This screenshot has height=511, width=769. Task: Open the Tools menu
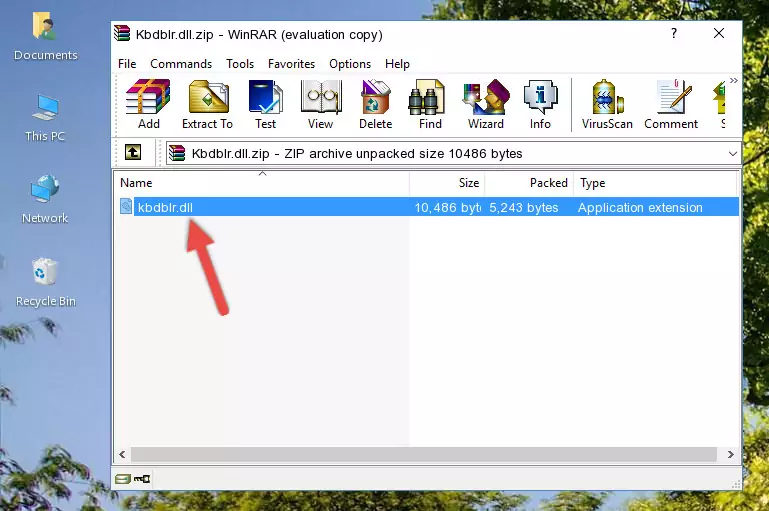point(240,64)
